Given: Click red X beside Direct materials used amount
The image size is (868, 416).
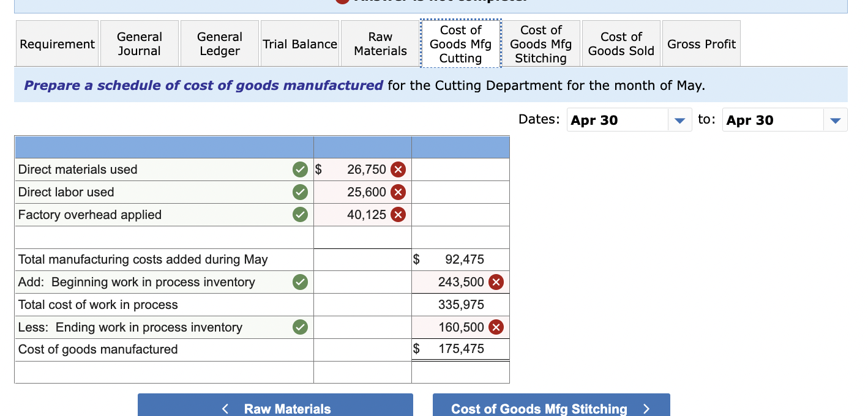Looking at the screenshot, I should tap(398, 169).
